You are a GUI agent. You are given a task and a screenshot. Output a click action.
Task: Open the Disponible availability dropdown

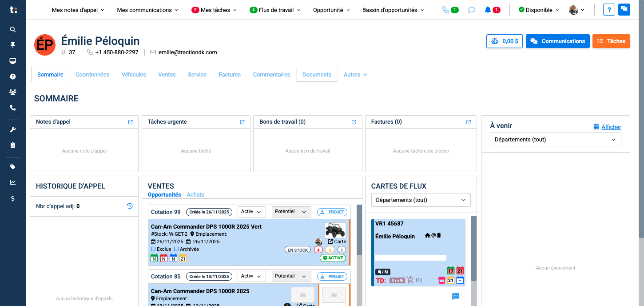pyautogui.click(x=538, y=9)
